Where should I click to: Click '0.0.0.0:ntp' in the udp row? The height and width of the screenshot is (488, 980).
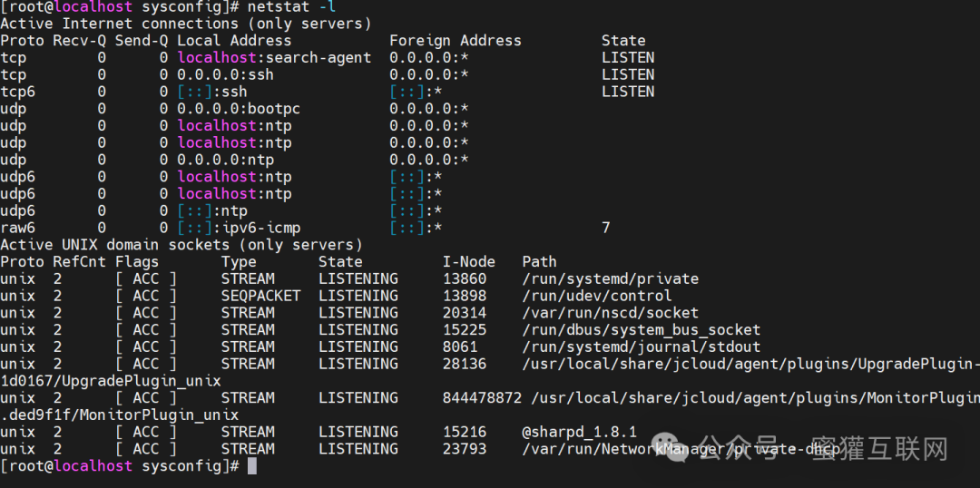click(x=225, y=160)
